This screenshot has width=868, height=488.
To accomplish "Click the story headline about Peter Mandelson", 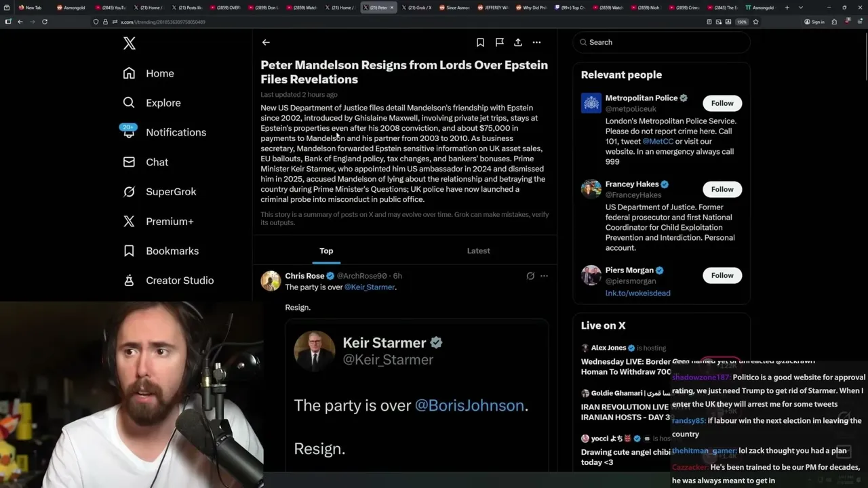I will (404, 72).
